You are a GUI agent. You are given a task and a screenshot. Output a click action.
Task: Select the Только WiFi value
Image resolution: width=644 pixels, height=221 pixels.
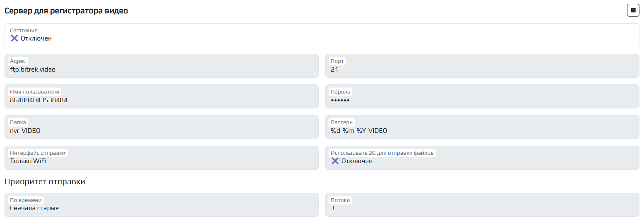coord(28,161)
